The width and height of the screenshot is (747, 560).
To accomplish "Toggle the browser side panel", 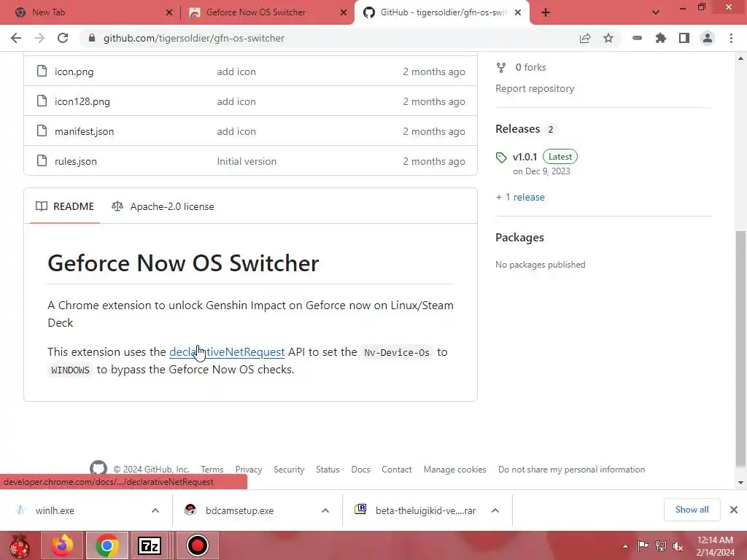I will click(x=684, y=38).
